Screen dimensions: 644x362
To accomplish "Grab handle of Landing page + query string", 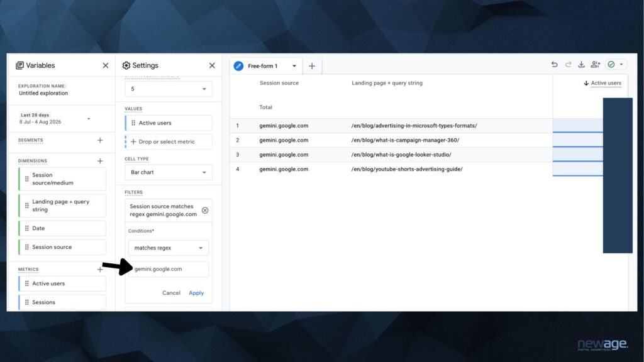I will tap(26, 206).
